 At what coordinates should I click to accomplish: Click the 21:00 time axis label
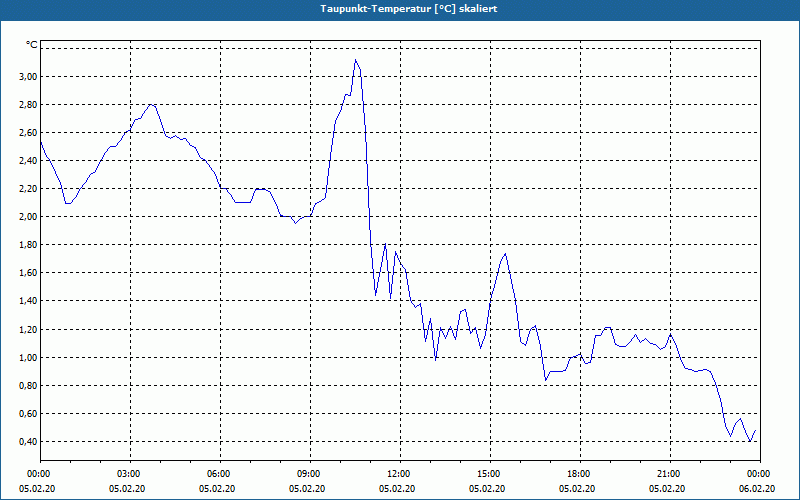pyautogui.click(x=670, y=474)
